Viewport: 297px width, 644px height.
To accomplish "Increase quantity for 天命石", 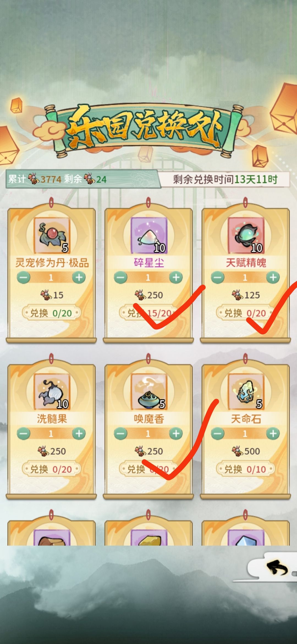I will click(x=273, y=434).
